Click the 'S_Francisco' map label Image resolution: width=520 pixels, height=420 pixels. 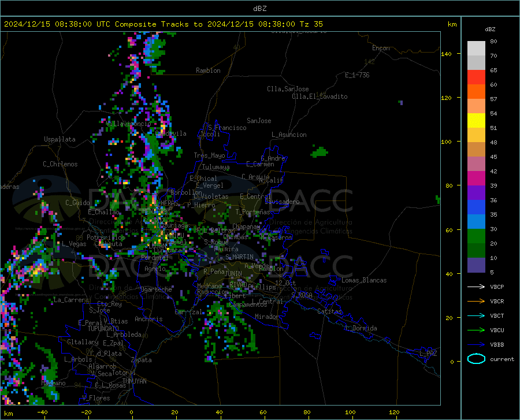pos(227,128)
